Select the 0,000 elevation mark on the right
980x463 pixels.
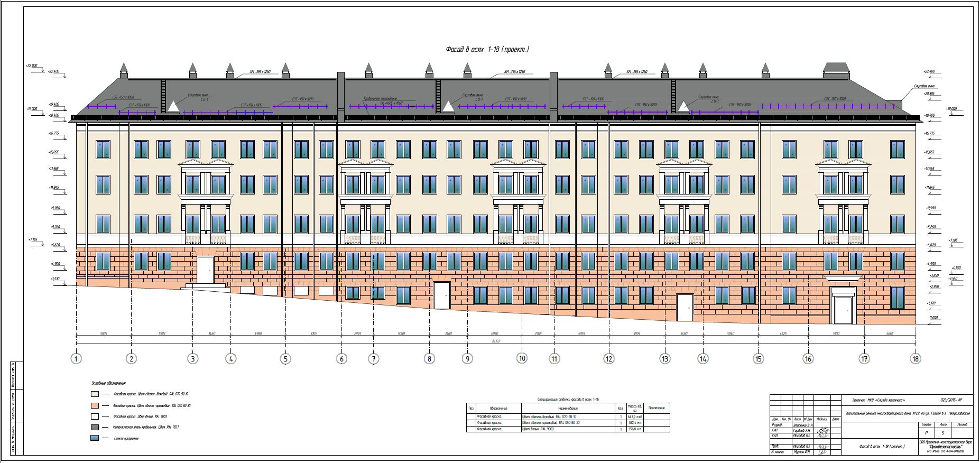(933, 318)
